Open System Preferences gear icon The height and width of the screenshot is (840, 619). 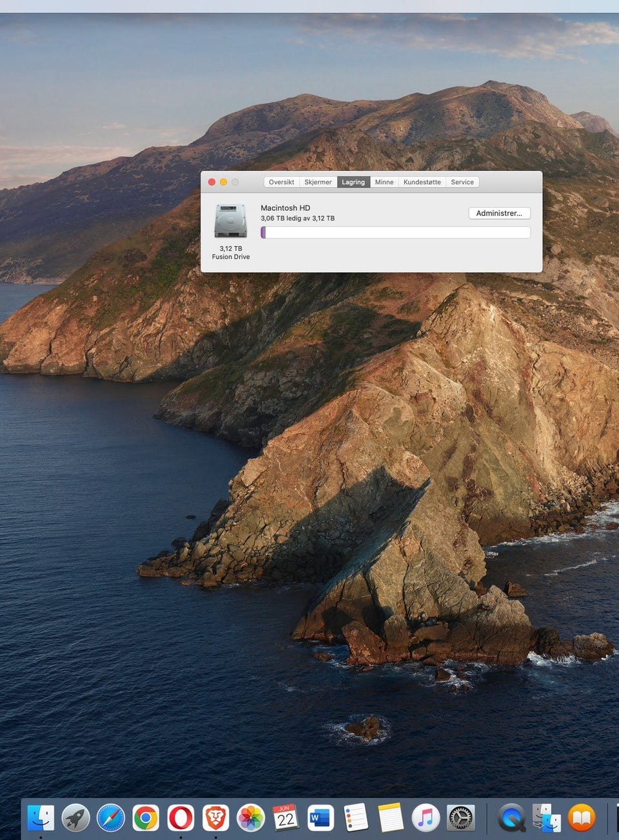coord(460,818)
